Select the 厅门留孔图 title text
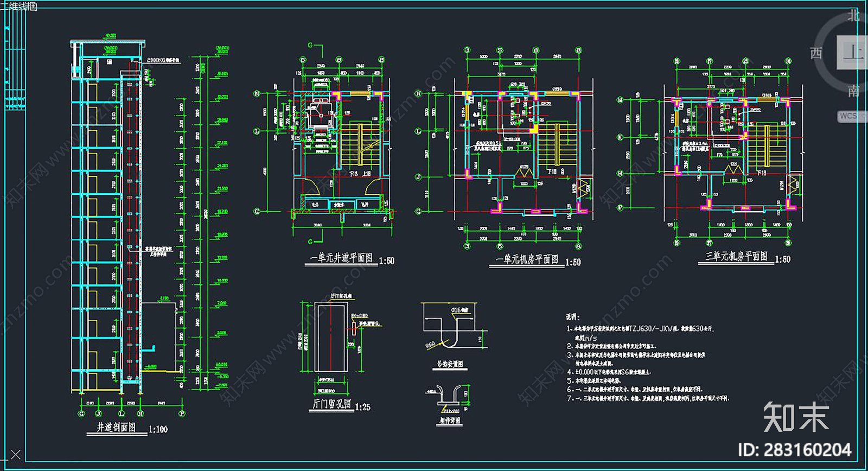Viewport: 868px width, 471px height. (332, 405)
